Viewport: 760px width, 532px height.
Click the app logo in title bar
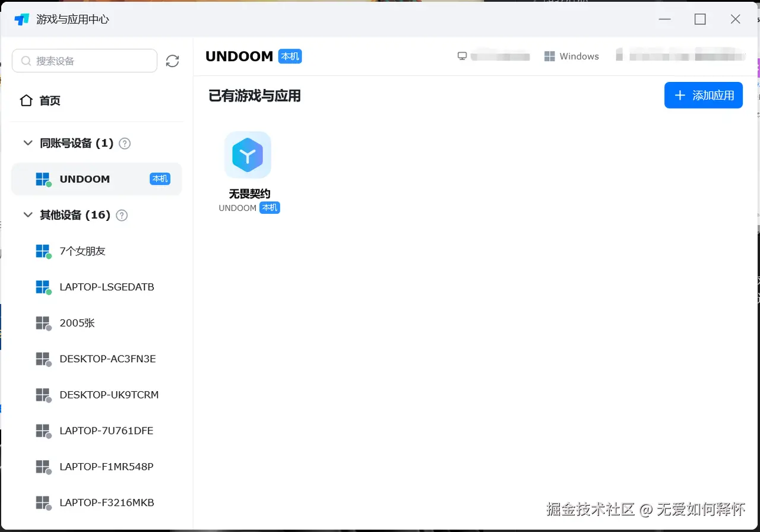point(22,19)
